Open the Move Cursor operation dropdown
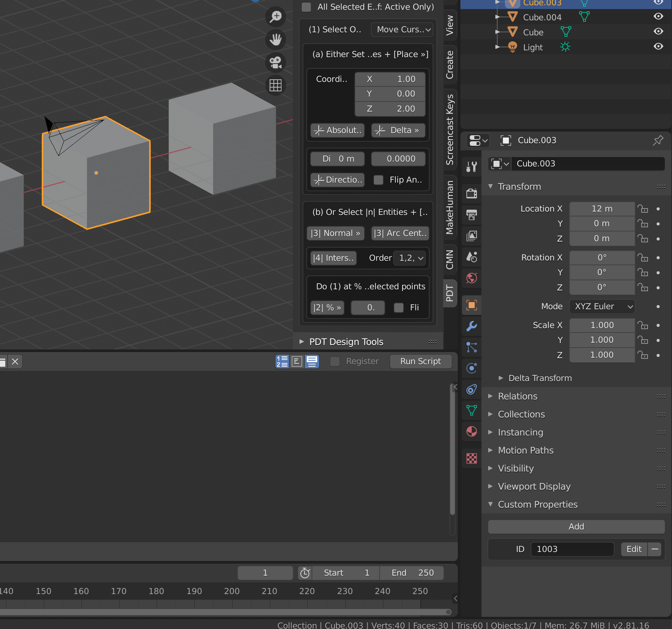This screenshot has height=629, width=672. click(x=402, y=30)
